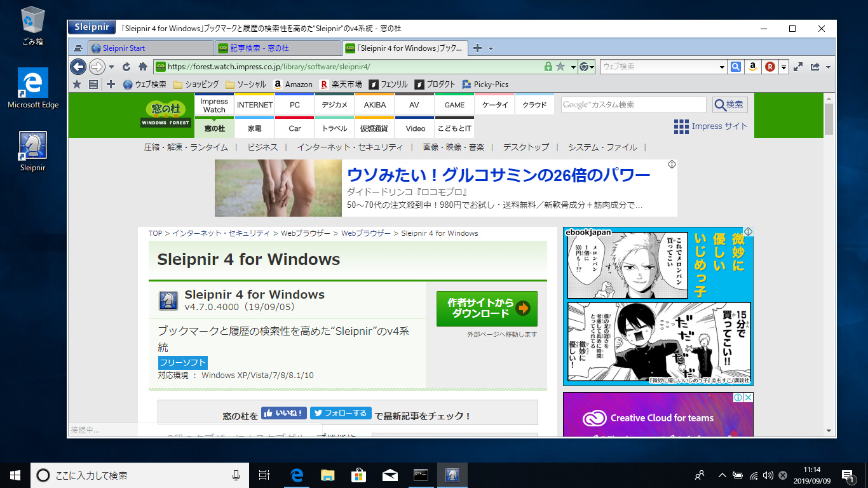Open the ショッピング bookmark folder
This screenshot has width=868, height=488.
tap(196, 84)
